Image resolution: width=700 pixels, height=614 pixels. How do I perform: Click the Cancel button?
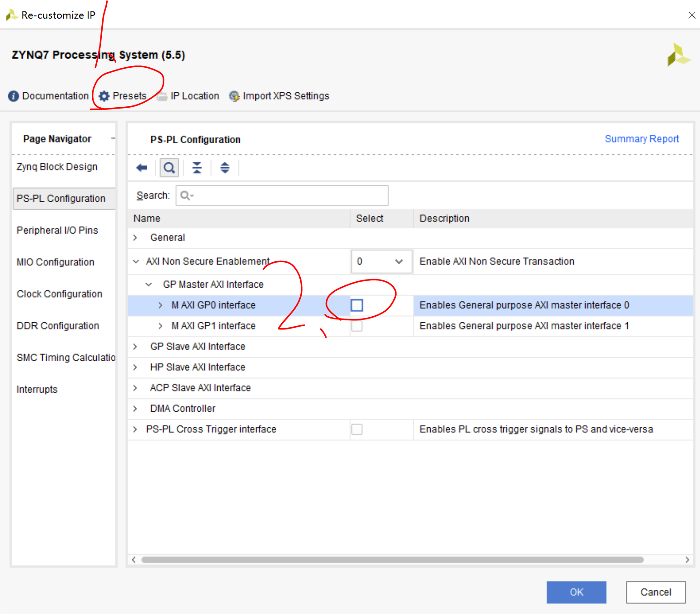point(656,592)
